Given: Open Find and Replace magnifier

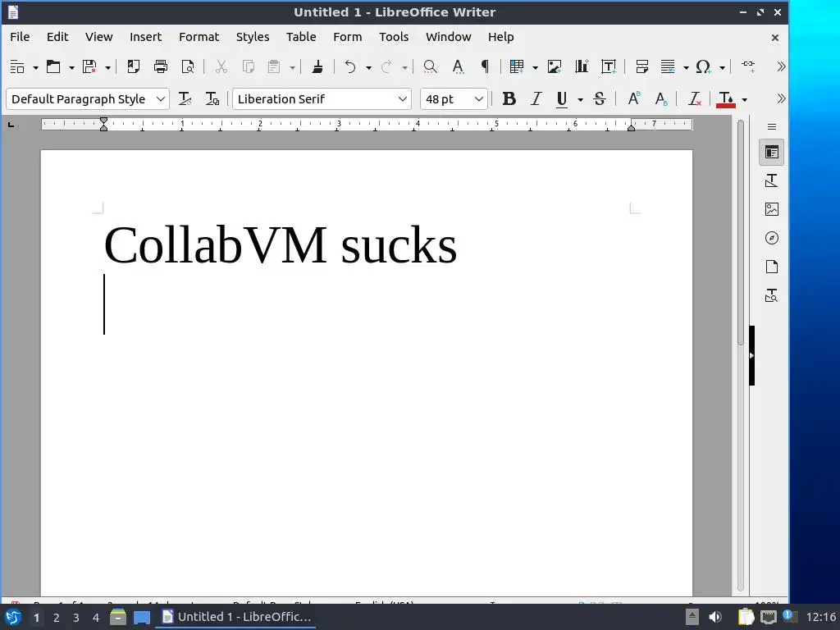Looking at the screenshot, I should pos(430,66).
